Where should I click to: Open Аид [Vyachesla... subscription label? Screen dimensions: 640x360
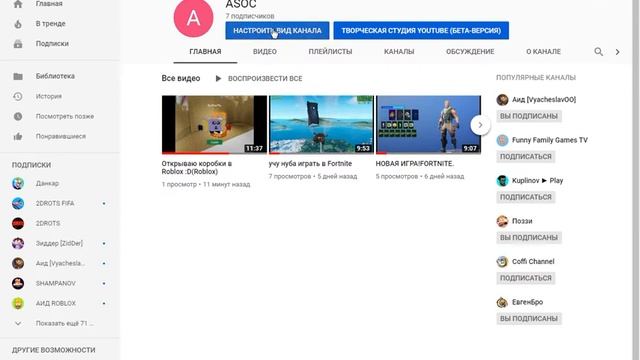tap(60, 263)
